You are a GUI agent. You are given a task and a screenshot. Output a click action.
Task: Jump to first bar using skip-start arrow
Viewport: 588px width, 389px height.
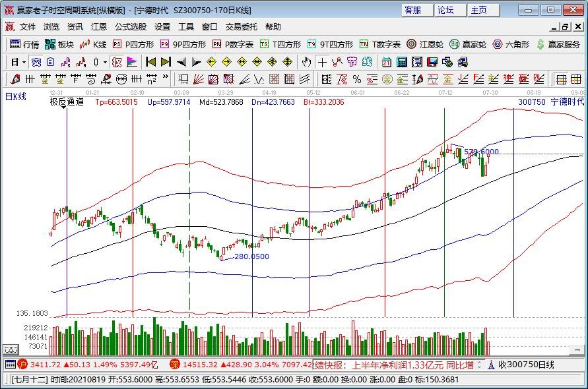[150, 62]
